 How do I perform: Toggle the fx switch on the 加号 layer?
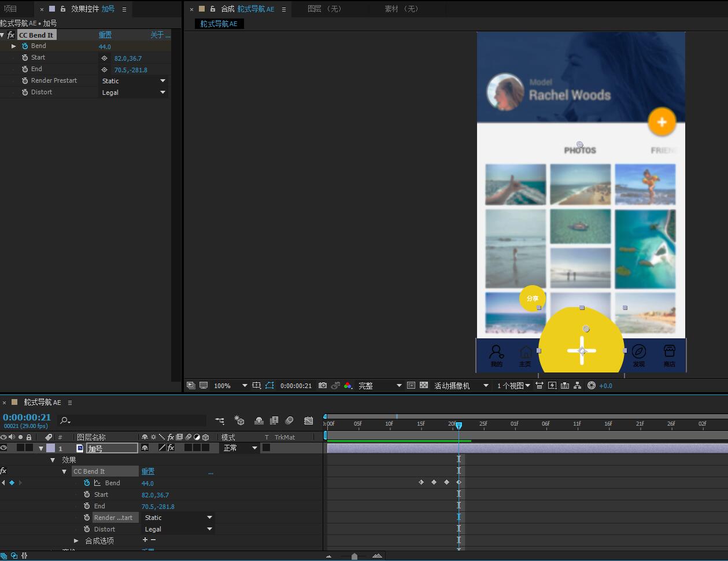pos(171,448)
